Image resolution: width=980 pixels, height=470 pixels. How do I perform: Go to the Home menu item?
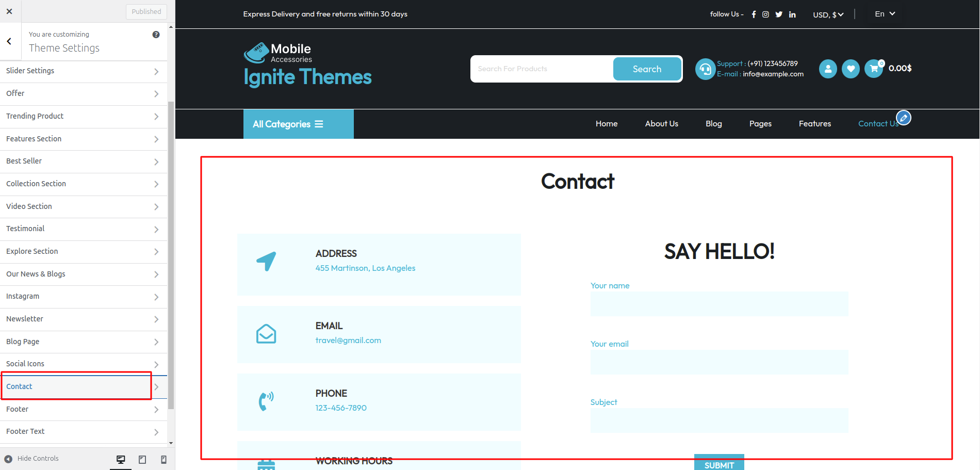point(607,124)
